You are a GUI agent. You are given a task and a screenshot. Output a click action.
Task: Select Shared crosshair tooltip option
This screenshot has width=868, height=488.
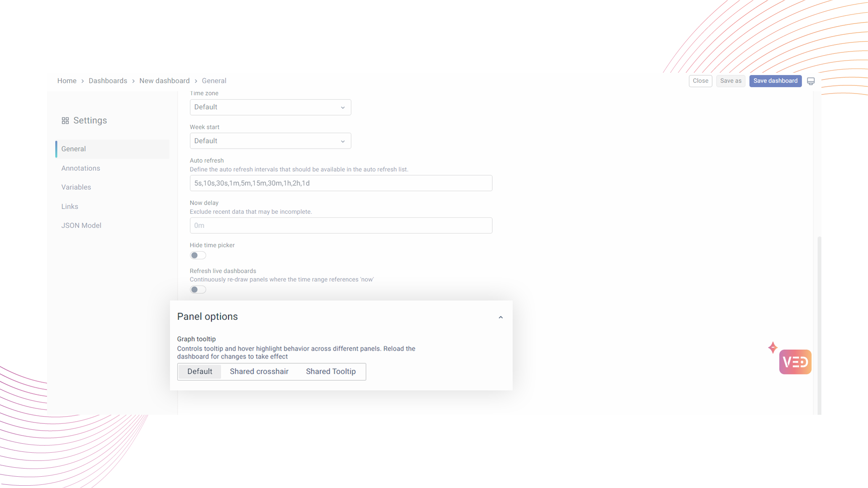pyautogui.click(x=259, y=371)
